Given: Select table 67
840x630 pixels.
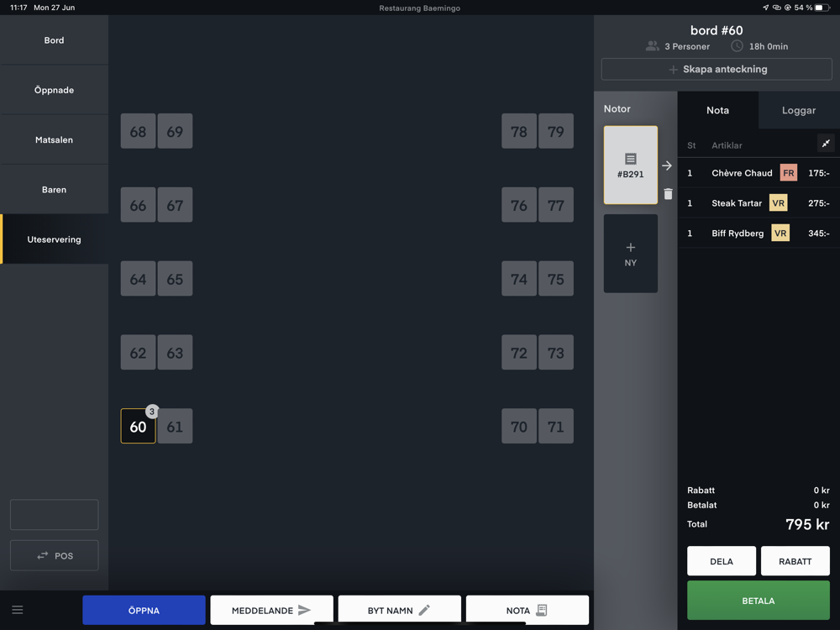Looking at the screenshot, I should click(x=175, y=205).
